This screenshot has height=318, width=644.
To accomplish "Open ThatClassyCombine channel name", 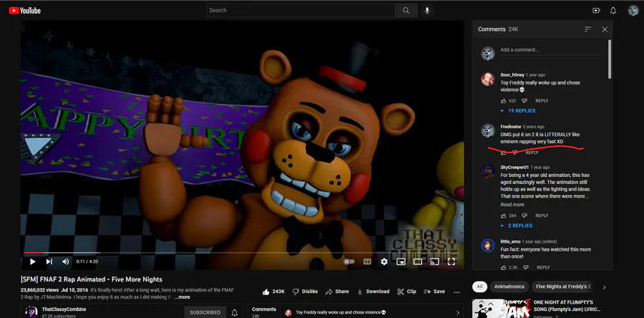I will 64,309.
